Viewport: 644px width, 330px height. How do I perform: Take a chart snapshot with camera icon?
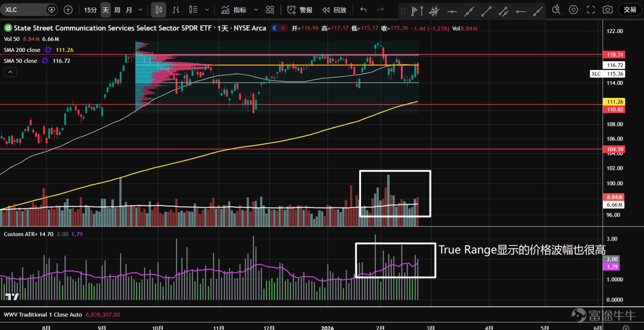608,10
